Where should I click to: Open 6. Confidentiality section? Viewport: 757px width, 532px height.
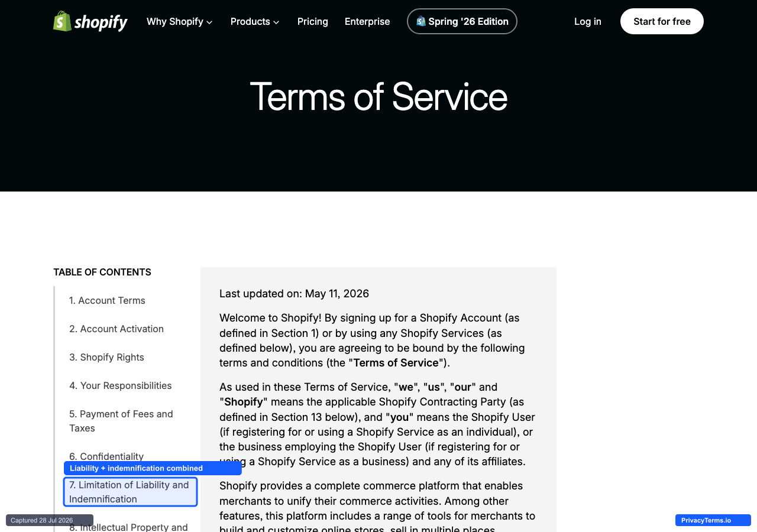pyautogui.click(x=106, y=456)
